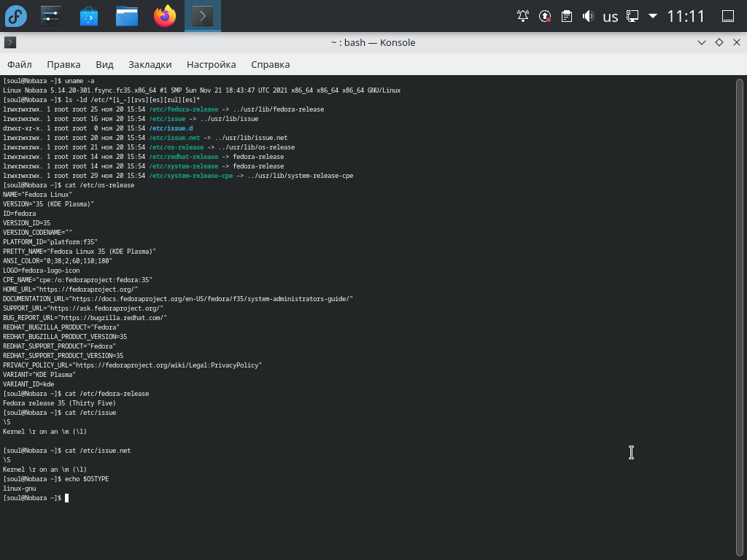Click the VARIANT_ID=kde line
Image resolution: width=747 pixels, height=560 pixels.
tap(28, 384)
